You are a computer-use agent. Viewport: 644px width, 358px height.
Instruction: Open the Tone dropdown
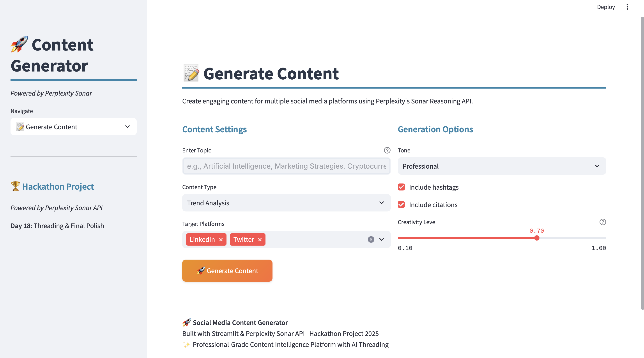click(502, 166)
